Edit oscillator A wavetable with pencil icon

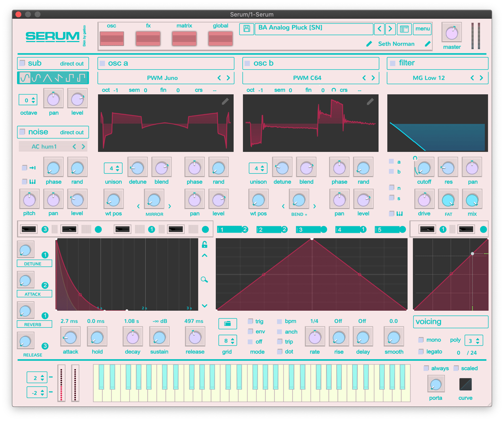(x=225, y=101)
